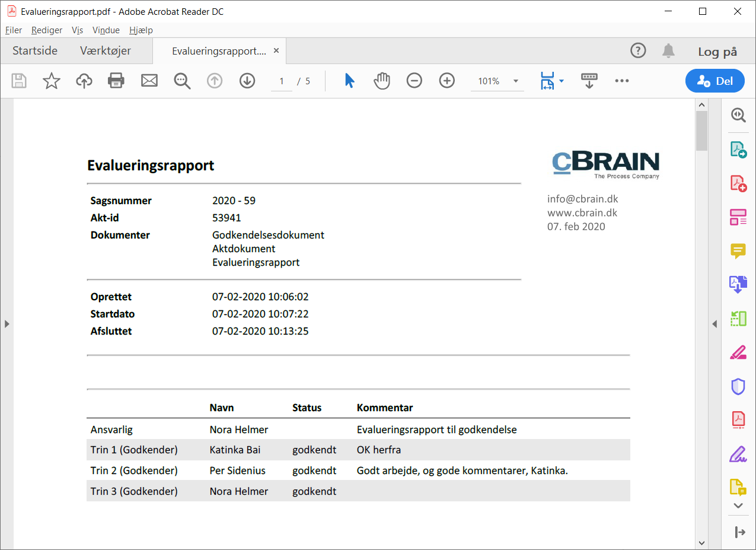756x550 pixels.
Task: Zoom out with the minus button
Action: point(414,81)
